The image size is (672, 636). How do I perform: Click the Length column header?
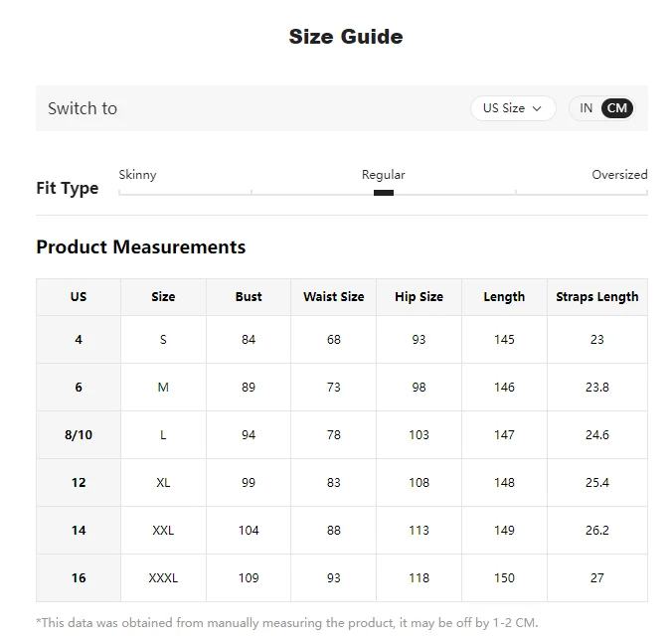pyautogui.click(x=504, y=296)
